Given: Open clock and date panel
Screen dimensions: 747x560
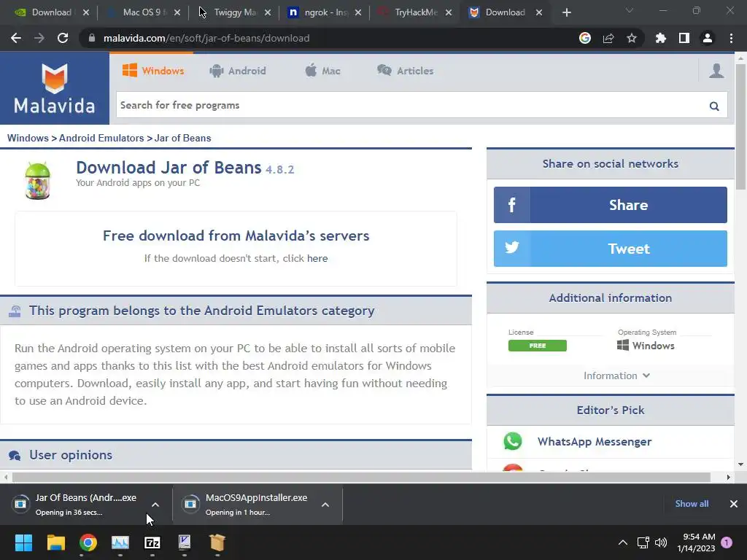Looking at the screenshot, I should point(696,542).
